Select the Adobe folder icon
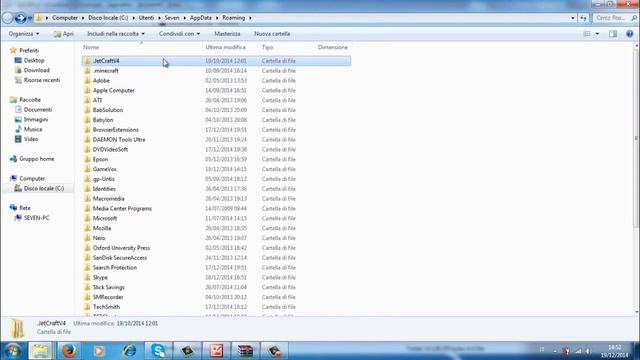 click(87, 80)
